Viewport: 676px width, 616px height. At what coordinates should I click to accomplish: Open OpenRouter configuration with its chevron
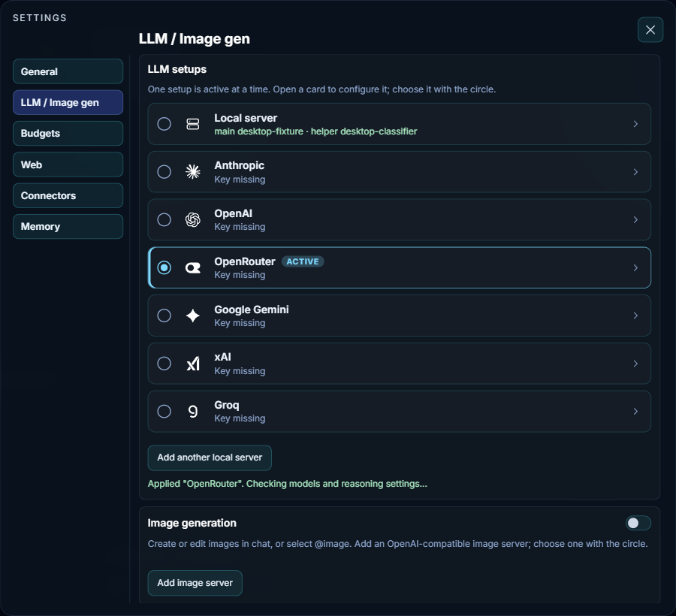pos(635,267)
